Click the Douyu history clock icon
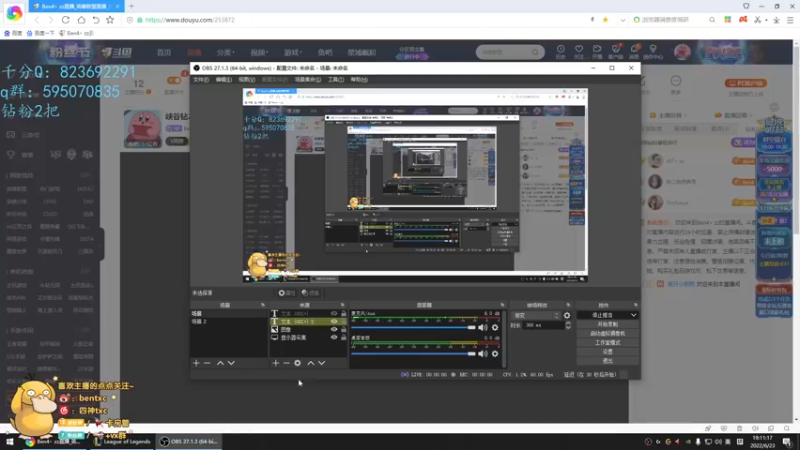Viewport: 800px width, 450px height. (x=561, y=51)
